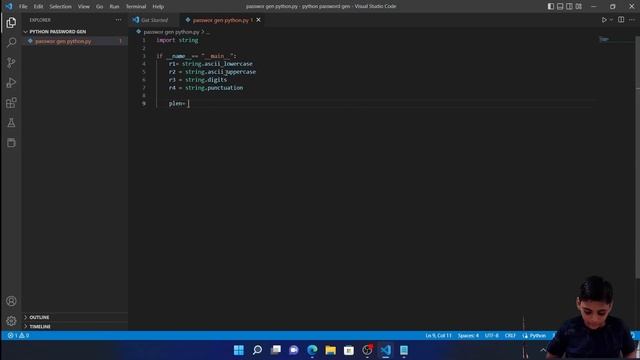
Task: Place cursor on line 9 after plen=
Action: click(x=189, y=104)
